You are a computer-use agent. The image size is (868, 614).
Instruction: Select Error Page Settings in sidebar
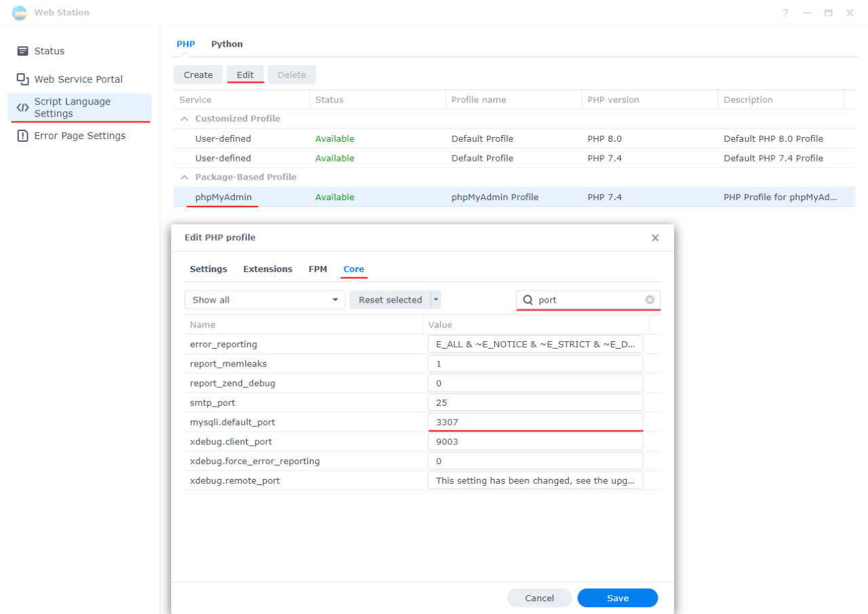[79, 136]
